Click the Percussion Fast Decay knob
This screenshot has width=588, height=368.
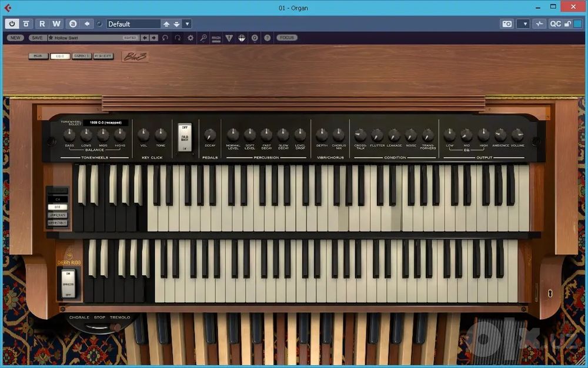(x=266, y=135)
